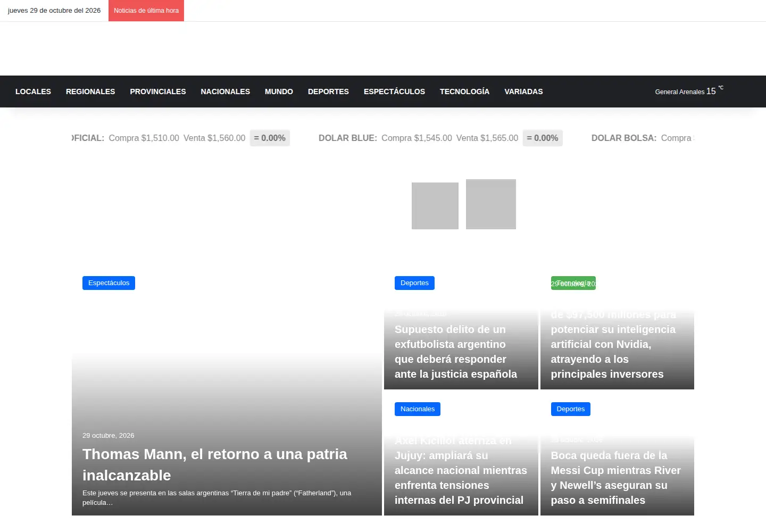Click the DOLAR BLUE 'Compra $1,545.00' value

click(x=417, y=138)
